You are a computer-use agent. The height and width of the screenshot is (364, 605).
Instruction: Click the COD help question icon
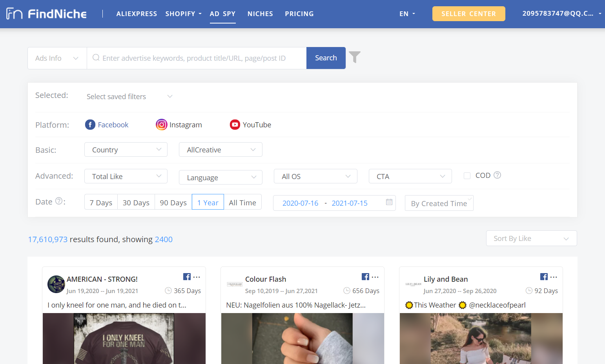(x=497, y=175)
